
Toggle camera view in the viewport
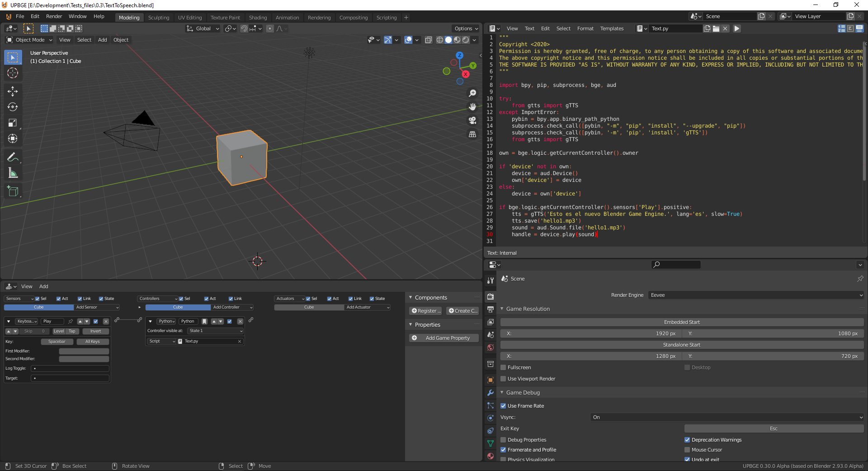point(472,120)
